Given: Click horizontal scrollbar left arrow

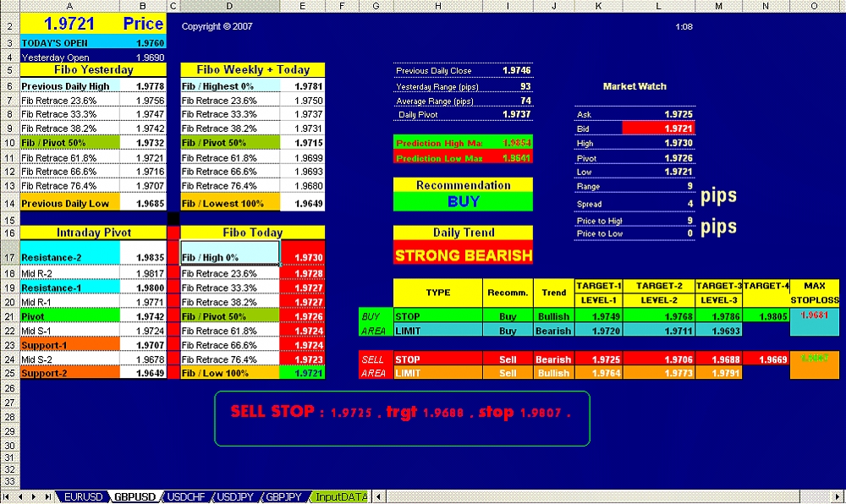Looking at the screenshot, I should click(380, 497).
